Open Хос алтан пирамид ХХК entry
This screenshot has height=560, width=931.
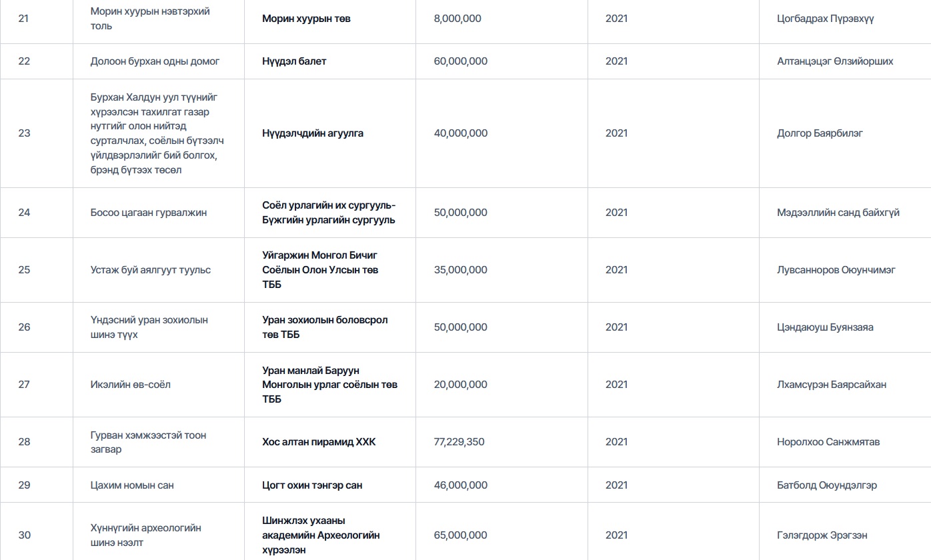tap(319, 442)
